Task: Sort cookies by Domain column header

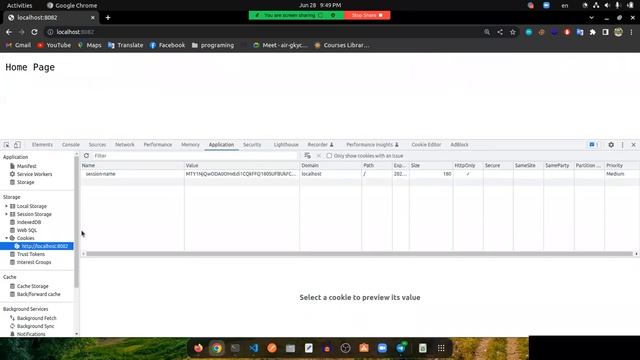Action: (x=330, y=165)
